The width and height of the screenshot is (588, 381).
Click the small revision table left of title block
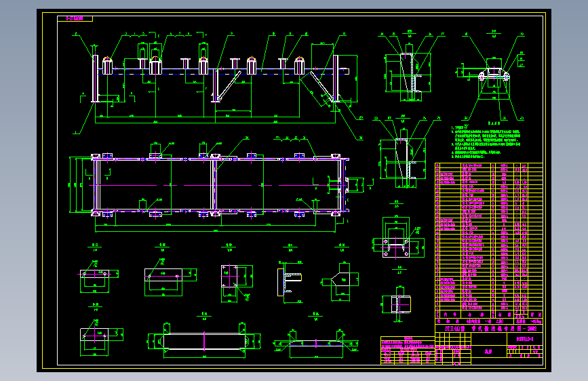coord(408,350)
